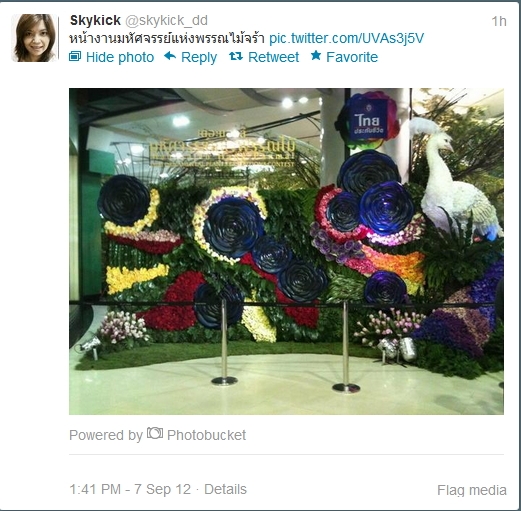This screenshot has width=521, height=511.
Task: Click the Retweet arrows icon
Action: click(236, 56)
